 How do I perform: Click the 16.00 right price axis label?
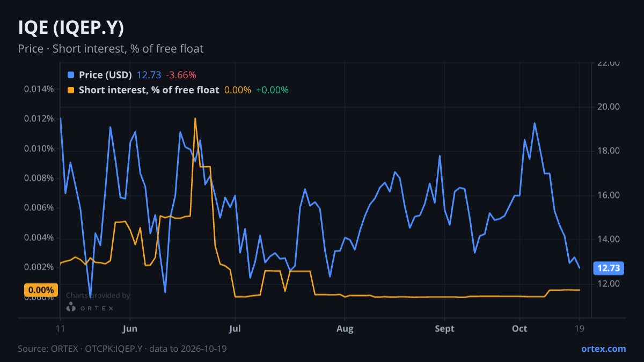tap(609, 195)
